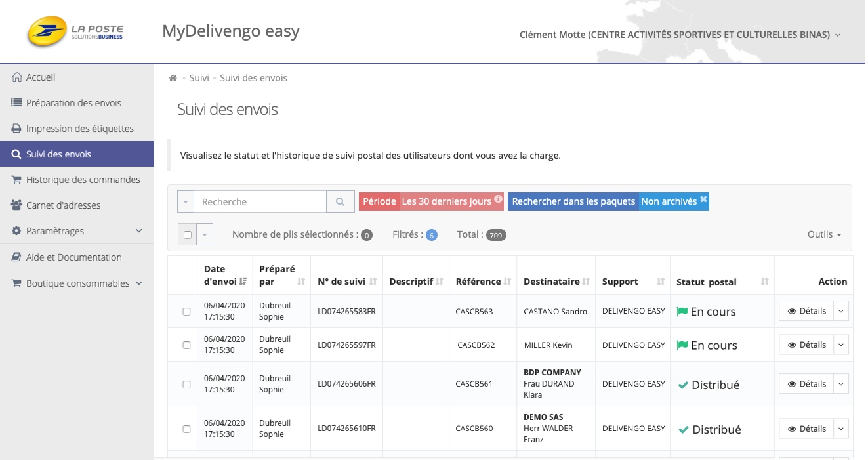
Task: Open Aide et Documentation in sidebar
Action: [77, 257]
